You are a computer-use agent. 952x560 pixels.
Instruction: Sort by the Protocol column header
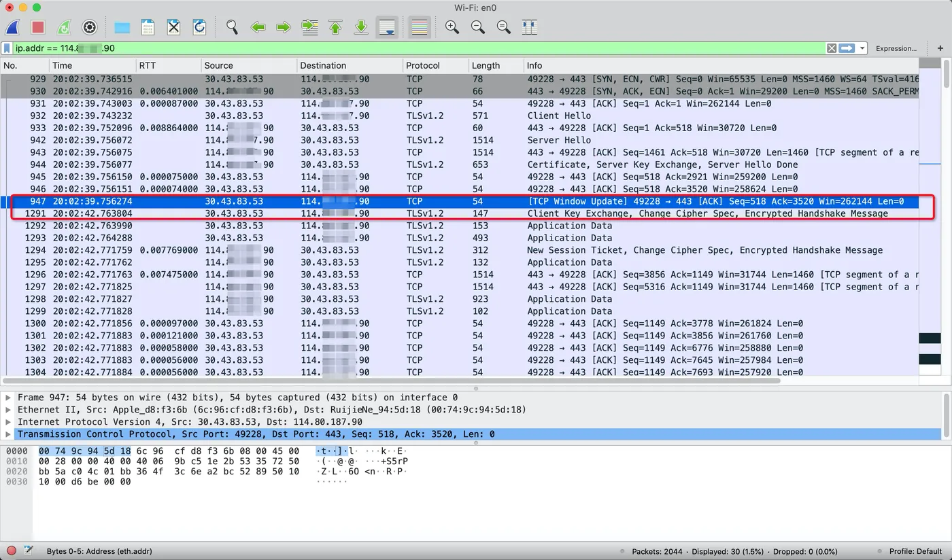(x=435, y=65)
